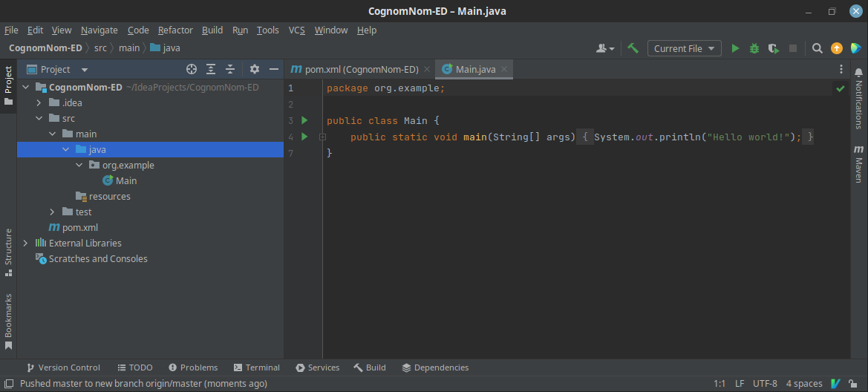868x392 pixels.
Task: Run the current file with green play button
Action: pyautogui.click(x=735, y=48)
